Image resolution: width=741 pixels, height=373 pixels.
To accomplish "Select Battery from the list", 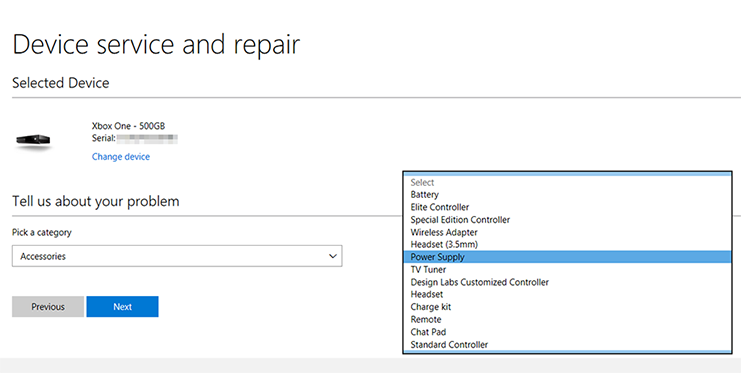I will (567, 194).
